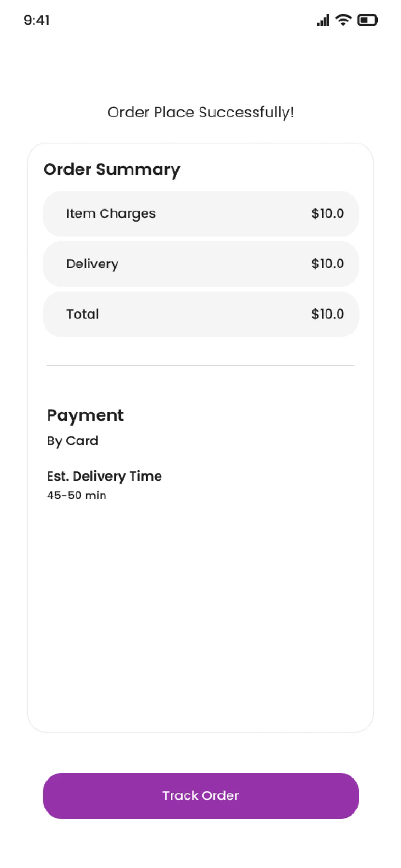Image resolution: width=401 pixels, height=868 pixels.
Task: Tap the Wi-Fi status icon
Action: (x=343, y=20)
